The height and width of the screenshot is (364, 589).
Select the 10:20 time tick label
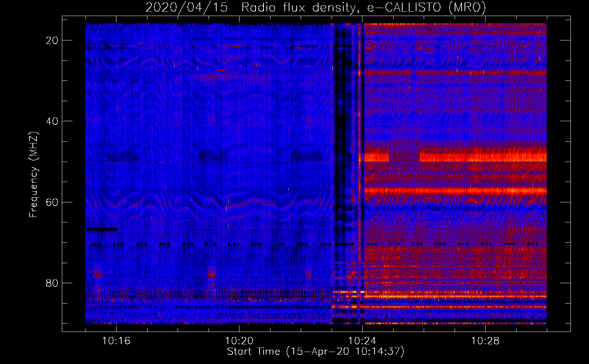coord(239,341)
